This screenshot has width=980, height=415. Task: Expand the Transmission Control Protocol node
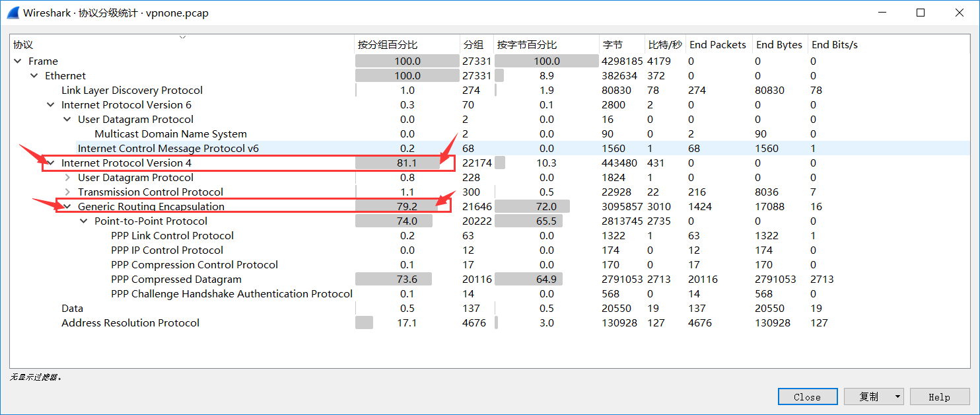pyautogui.click(x=67, y=192)
